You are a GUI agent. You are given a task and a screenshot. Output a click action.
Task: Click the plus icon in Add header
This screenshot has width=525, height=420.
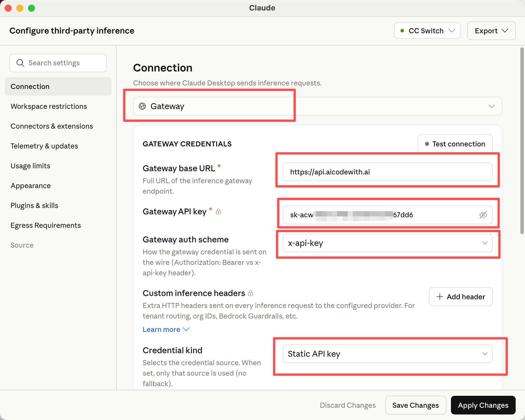coord(440,297)
